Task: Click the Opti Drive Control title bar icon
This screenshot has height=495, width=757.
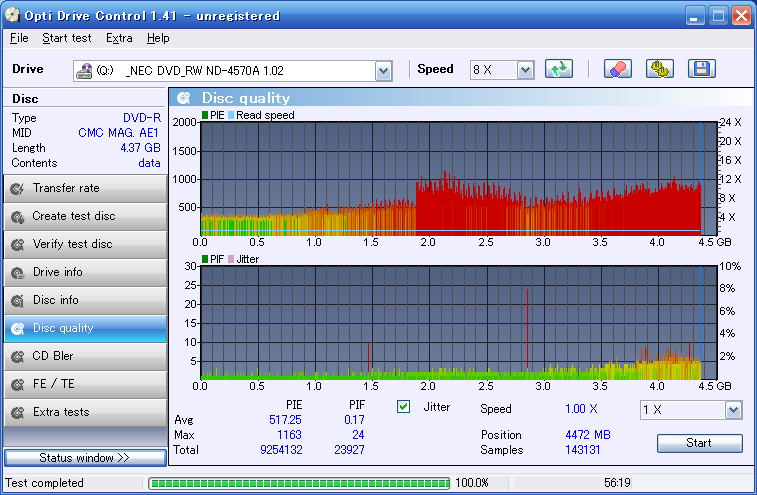Action: (x=12, y=15)
